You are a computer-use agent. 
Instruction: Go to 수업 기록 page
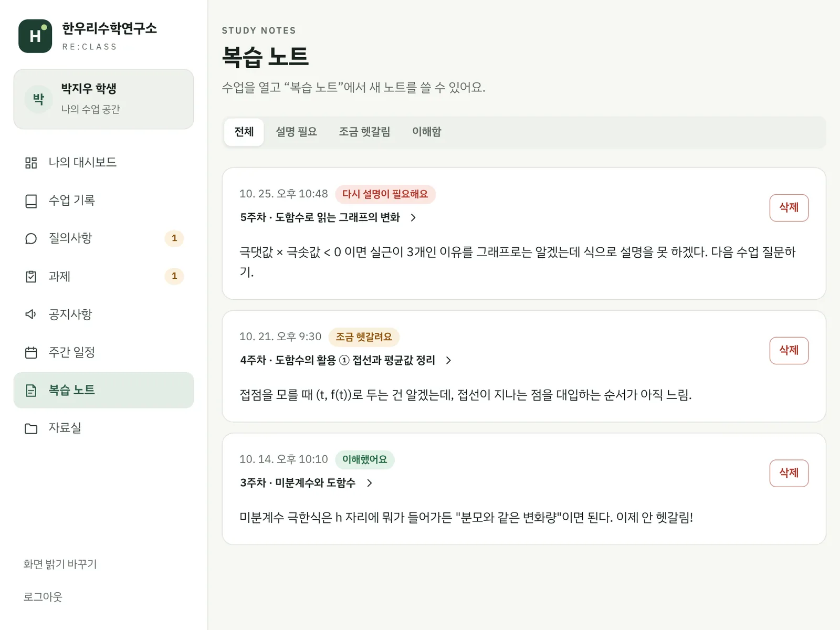click(x=103, y=201)
